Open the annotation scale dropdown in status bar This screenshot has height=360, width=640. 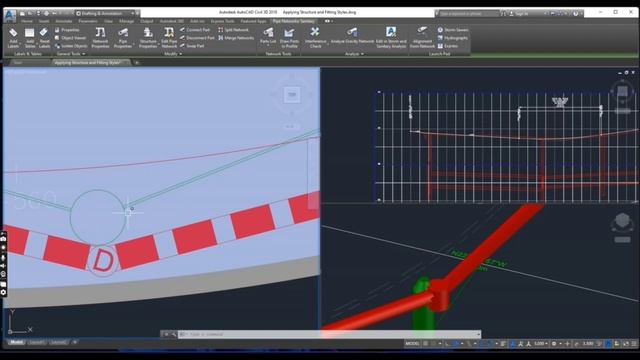pos(541,344)
